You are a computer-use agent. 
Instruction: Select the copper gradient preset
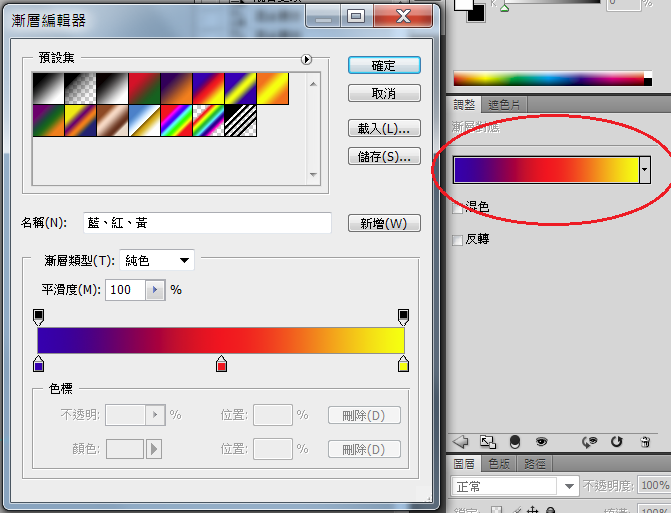click(113, 121)
